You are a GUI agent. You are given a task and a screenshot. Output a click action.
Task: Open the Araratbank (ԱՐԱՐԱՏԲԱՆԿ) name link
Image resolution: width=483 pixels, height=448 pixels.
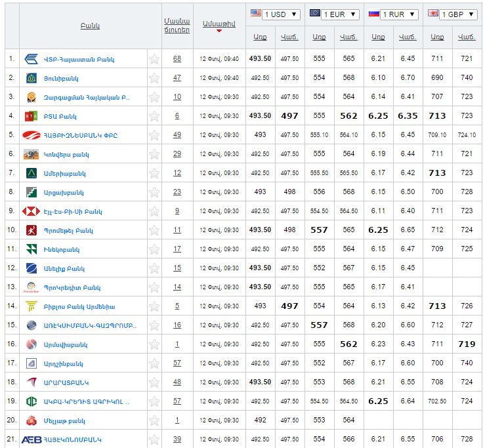(66, 382)
